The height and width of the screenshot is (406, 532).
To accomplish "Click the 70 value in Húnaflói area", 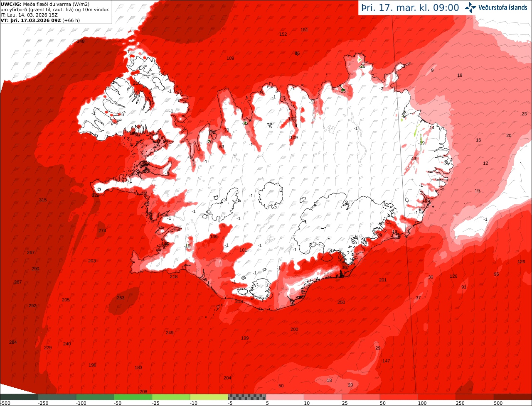I will [x=227, y=130].
